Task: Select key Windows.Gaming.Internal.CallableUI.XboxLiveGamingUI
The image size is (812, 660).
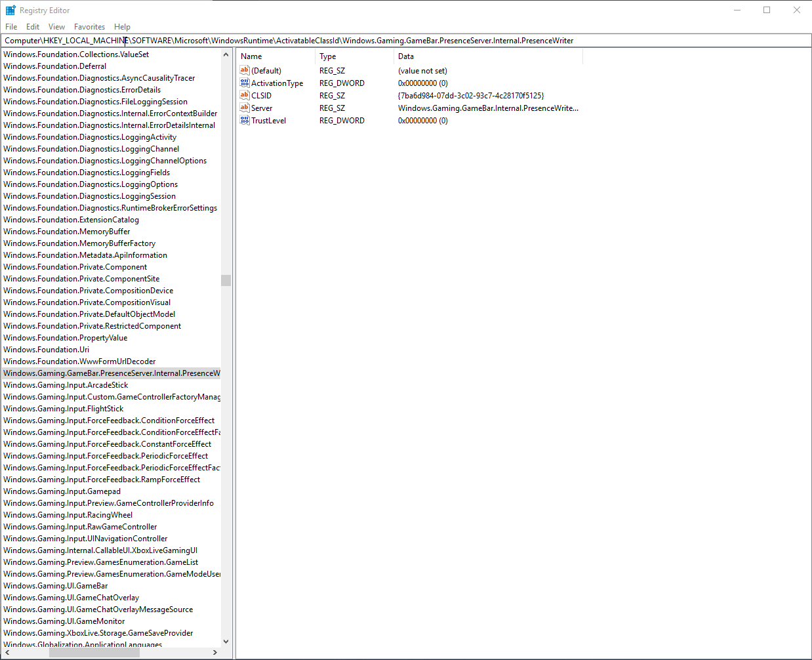Action: (100, 550)
